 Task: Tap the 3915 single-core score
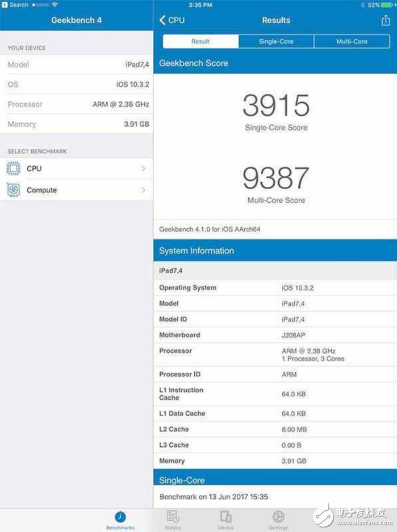coord(276,105)
